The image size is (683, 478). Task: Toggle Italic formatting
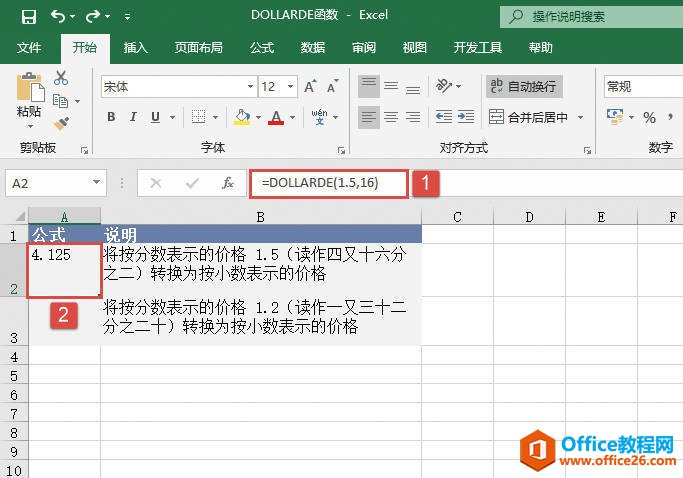(133, 117)
